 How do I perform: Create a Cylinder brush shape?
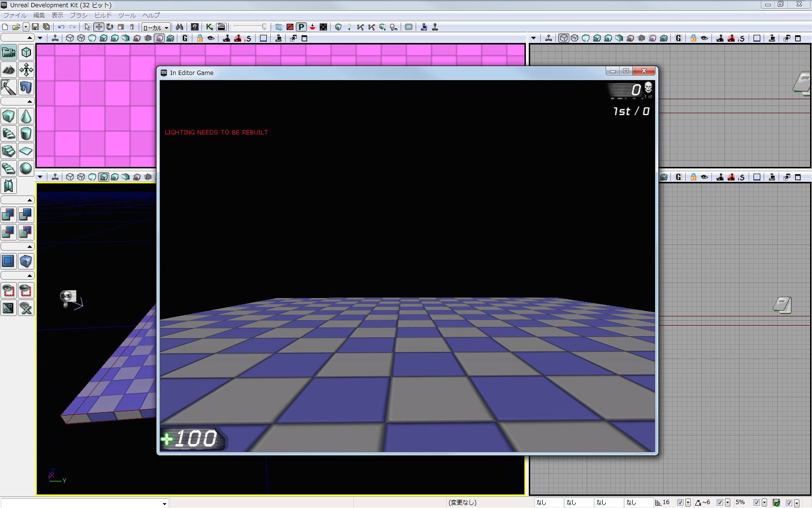pos(26,134)
